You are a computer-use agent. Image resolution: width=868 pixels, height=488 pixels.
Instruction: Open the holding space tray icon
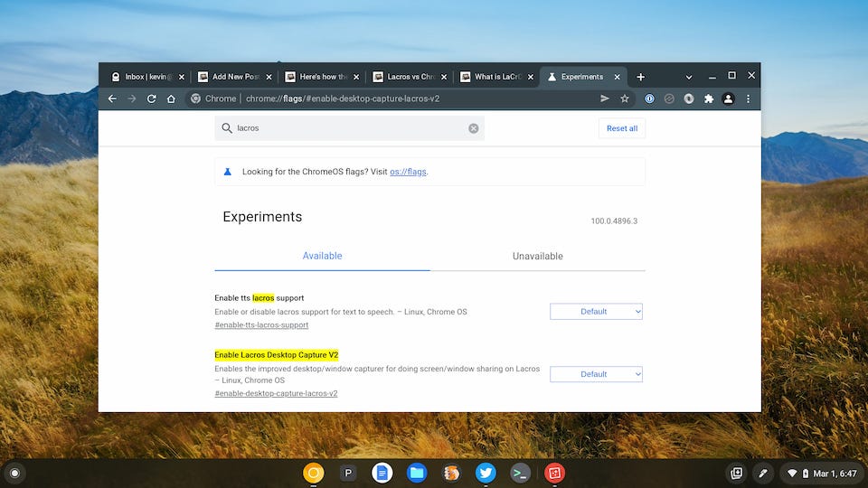pos(736,473)
